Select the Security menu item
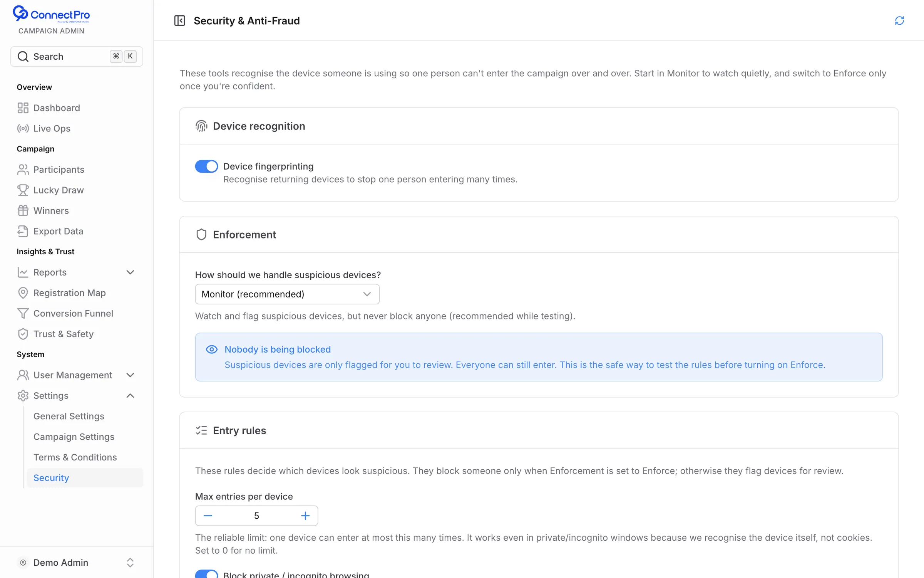The image size is (924, 578). tap(85, 478)
